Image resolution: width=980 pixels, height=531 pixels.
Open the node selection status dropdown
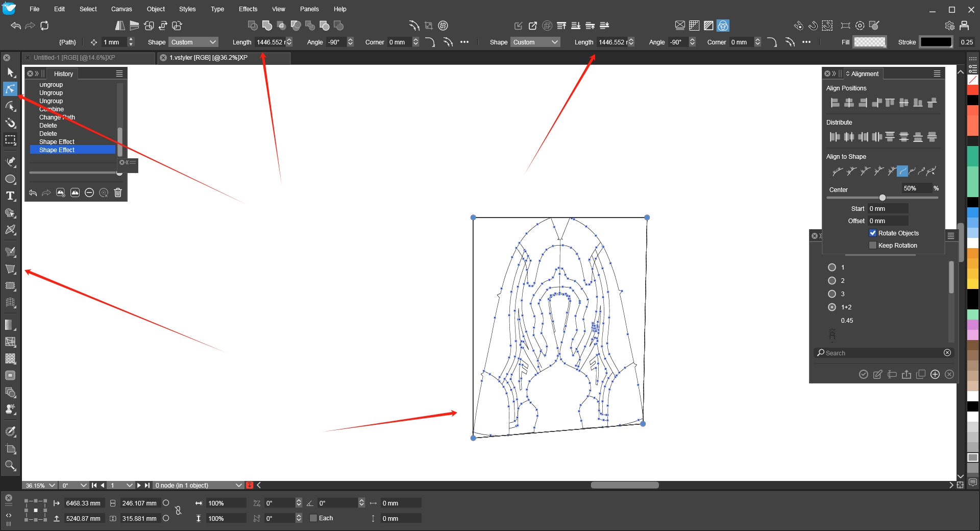[238, 486]
